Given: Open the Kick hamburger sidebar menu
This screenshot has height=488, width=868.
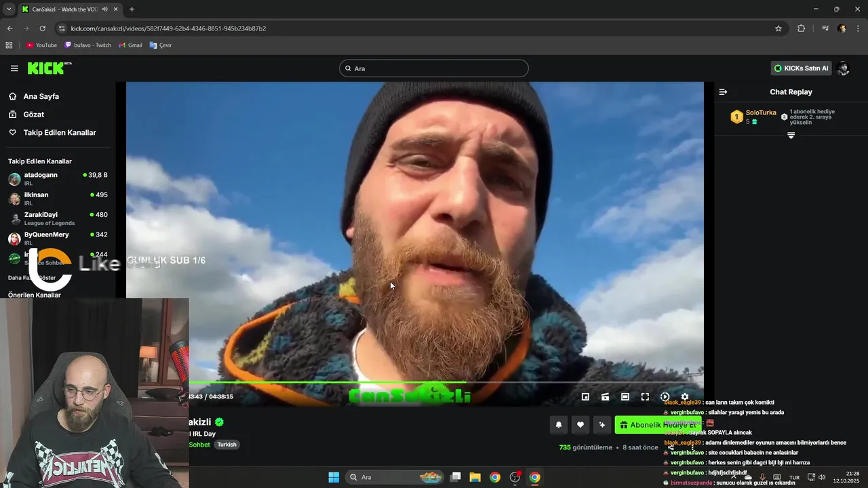Looking at the screenshot, I should pos(14,68).
